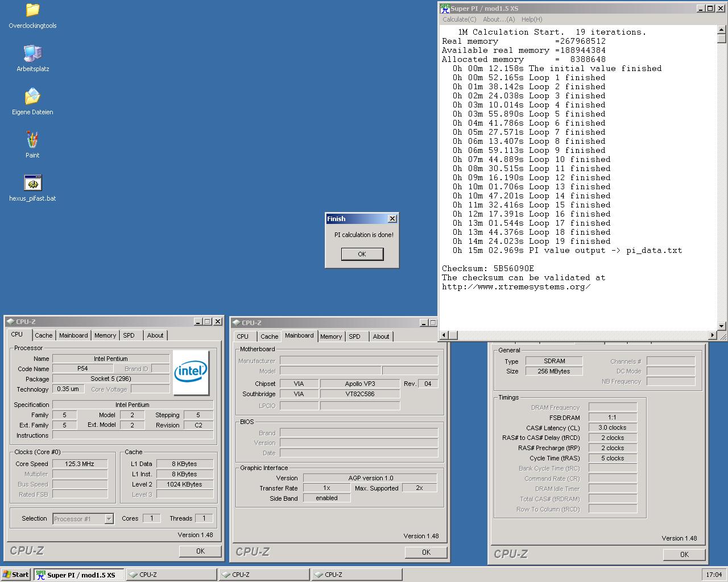The height and width of the screenshot is (582, 728).
Task: Select the CPU tab in left CPU-Z window
Action: point(17,334)
